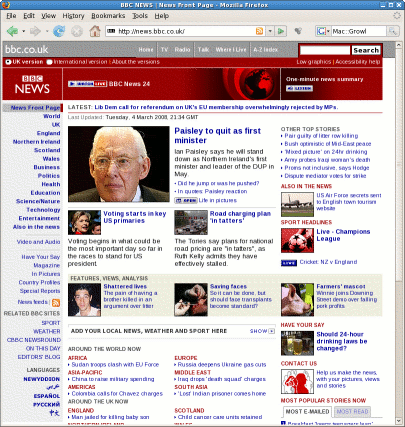405x427 pixels.
Task: Open the World section in the sidebar
Action: [52, 116]
